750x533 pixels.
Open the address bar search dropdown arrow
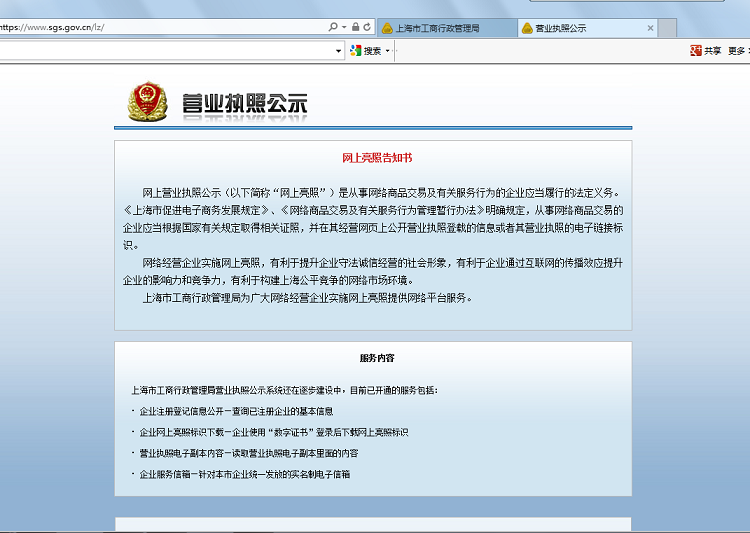click(344, 27)
